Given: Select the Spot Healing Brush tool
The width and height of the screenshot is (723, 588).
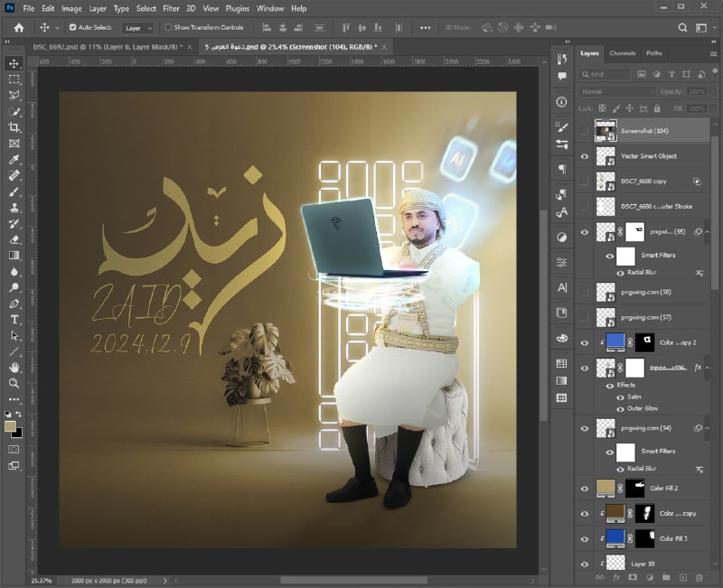Looking at the screenshot, I should (x=14, y=175).
